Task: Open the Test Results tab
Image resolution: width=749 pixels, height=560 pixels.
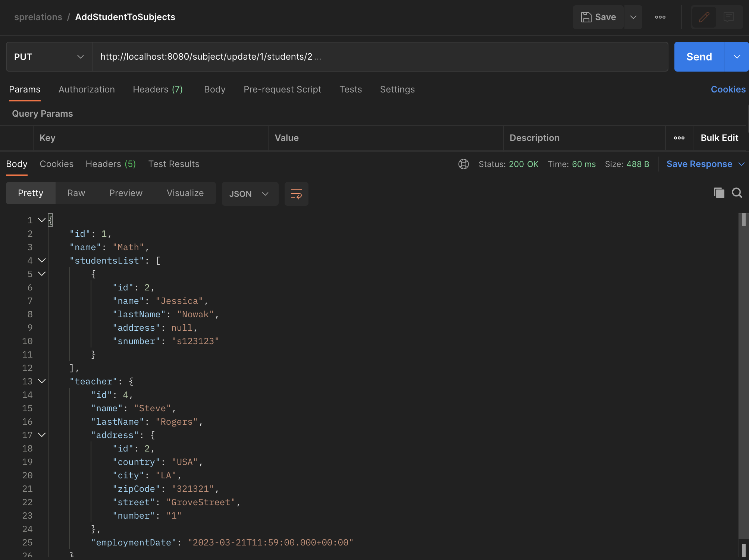Action: point(174,164)
